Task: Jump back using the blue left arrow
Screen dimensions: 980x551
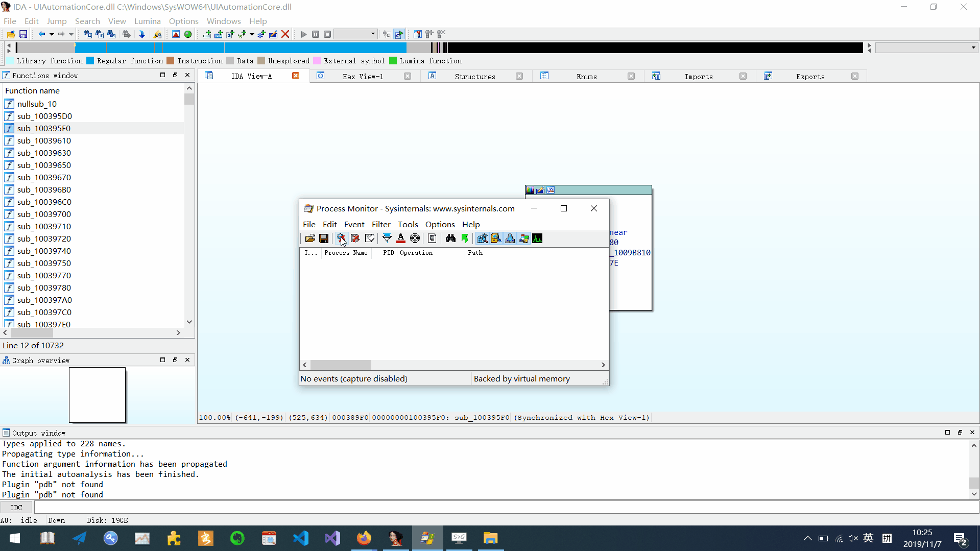Action: click(41, 34)
